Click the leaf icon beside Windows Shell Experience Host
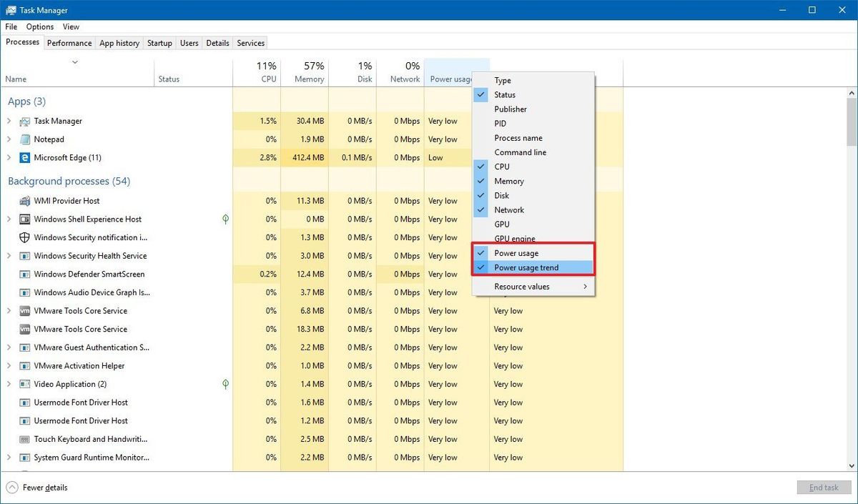Screen dimensions: 858x504 tap(225, 219)
